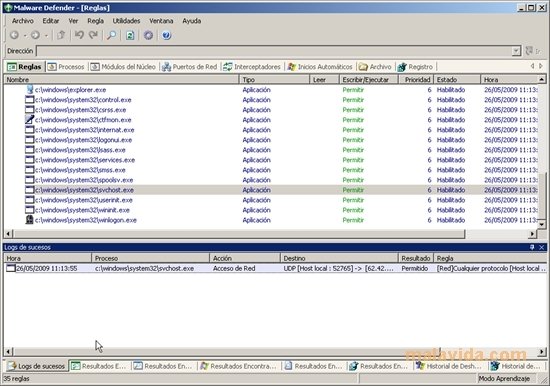Select the ctfmon.exe rule icon

pos(30,120)
